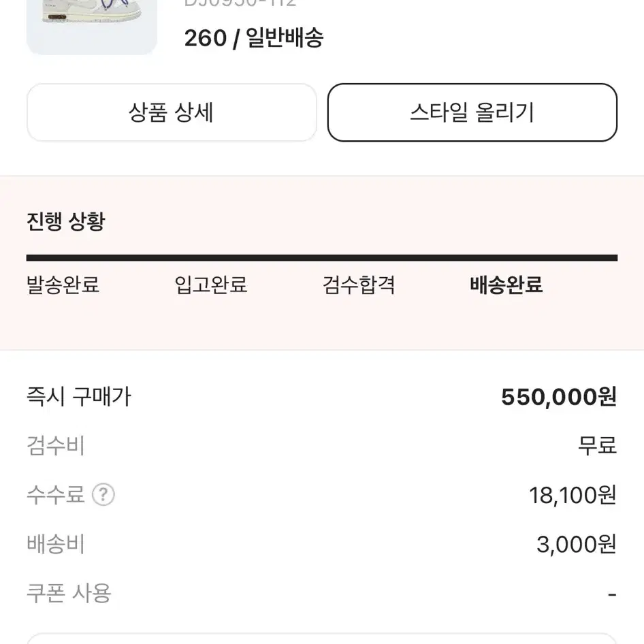Tap the 스타일 올리기 button
The height and width of the screenshot is (644, 644).
pyautogui.click(x=472, y=112)
